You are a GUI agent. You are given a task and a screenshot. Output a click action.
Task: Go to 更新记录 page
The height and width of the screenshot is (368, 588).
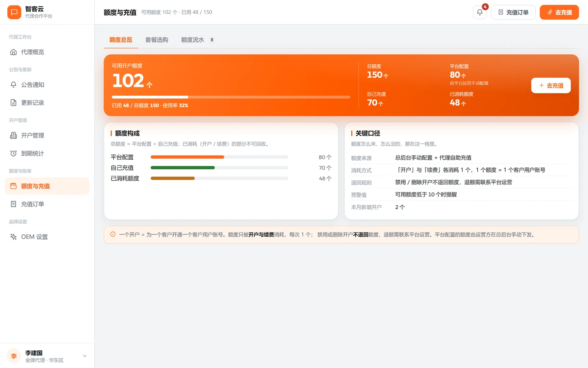[x=47, y=103]
